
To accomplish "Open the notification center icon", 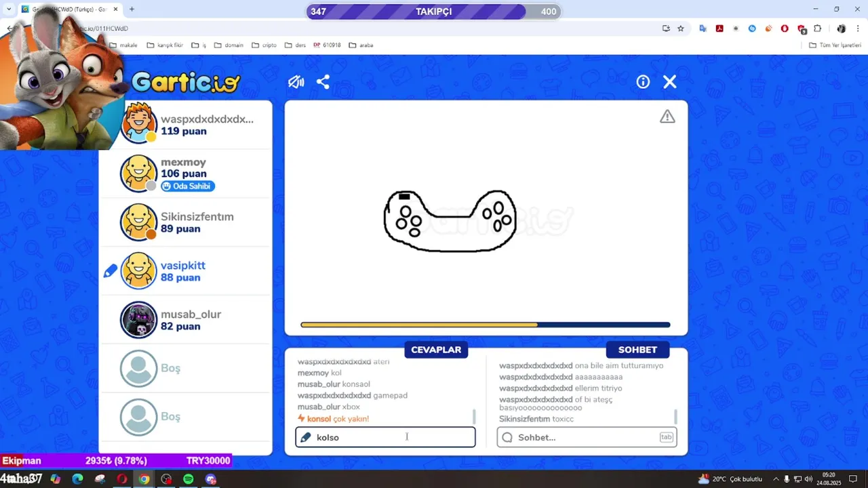I will (x=853, y=479).
